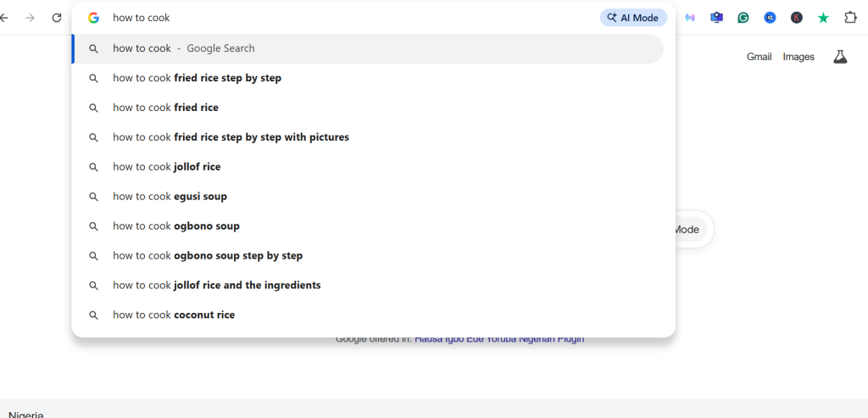
Task: Select suggestion 'how to cook jollof rice'
Action: pyautogui.click(x=368, y=167)
